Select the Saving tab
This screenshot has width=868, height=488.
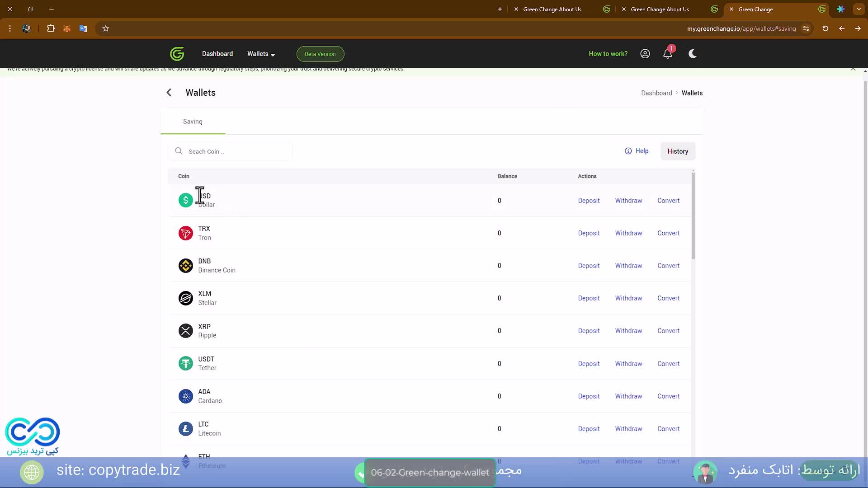coord(193,122)
